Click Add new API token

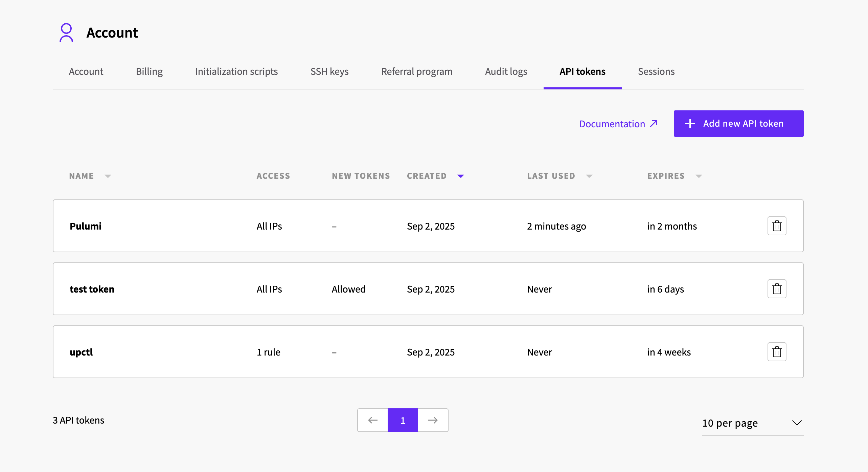pyautogui.click(x=738, y=123)
